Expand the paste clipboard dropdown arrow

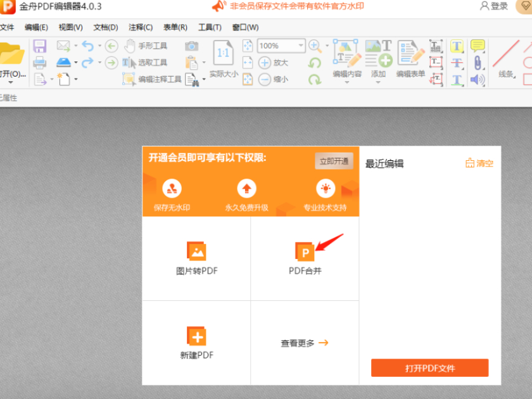(204, 62)
